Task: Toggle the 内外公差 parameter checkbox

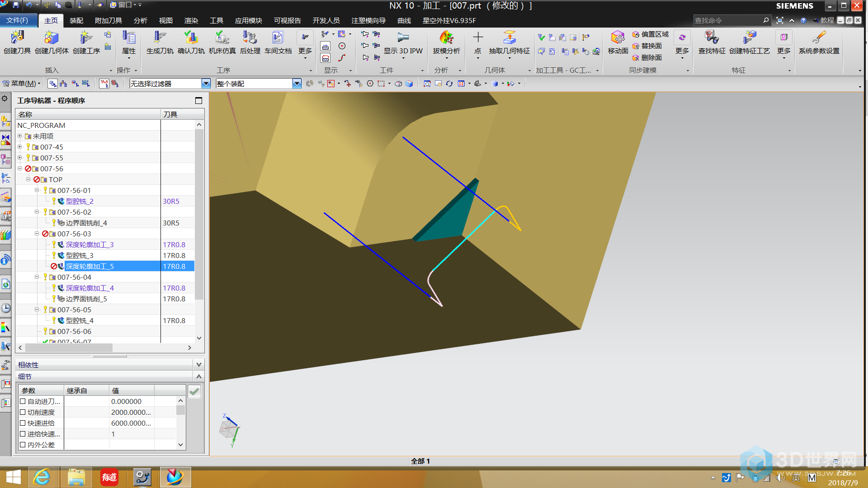Action: click(23, 445)
